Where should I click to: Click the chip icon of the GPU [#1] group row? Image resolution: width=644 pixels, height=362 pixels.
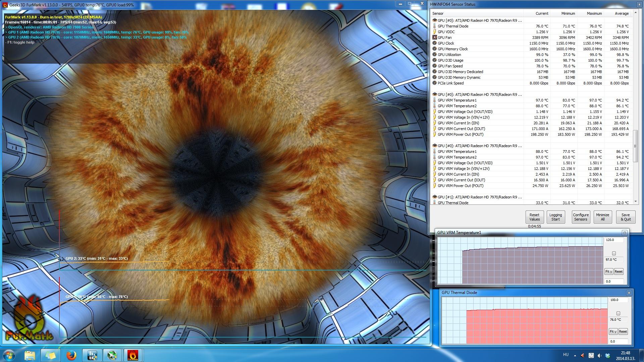(435, 197)
